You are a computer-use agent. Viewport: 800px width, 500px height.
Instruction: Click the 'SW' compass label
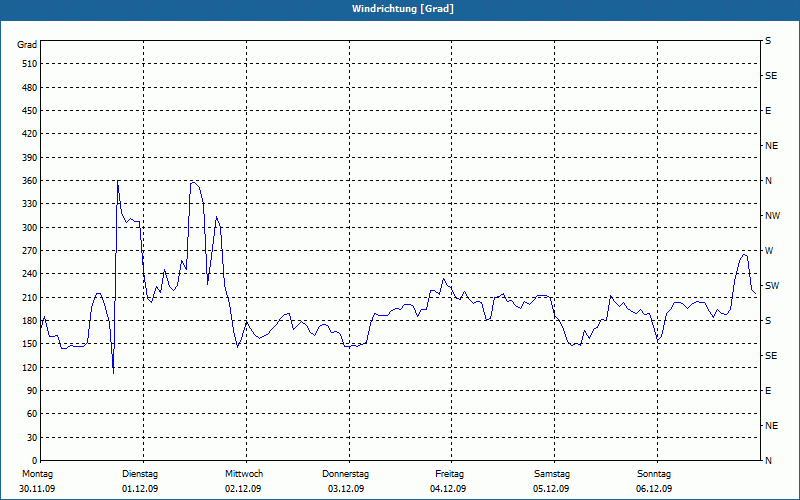pyautogui.click(x=772, y=286)
